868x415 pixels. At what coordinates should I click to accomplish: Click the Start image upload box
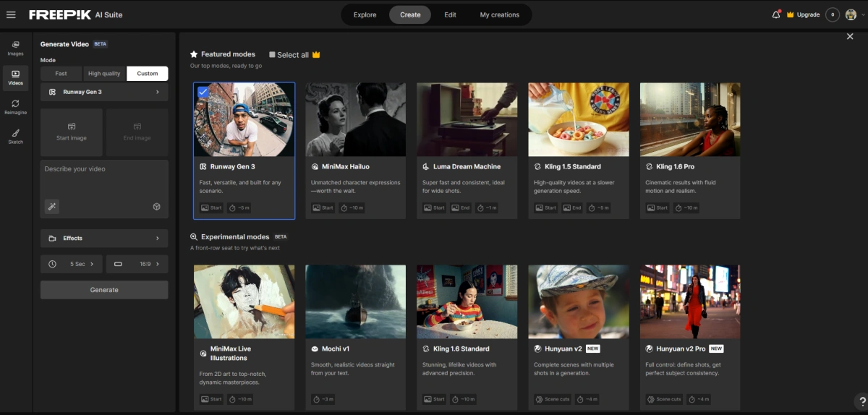(x=72, y=132)
